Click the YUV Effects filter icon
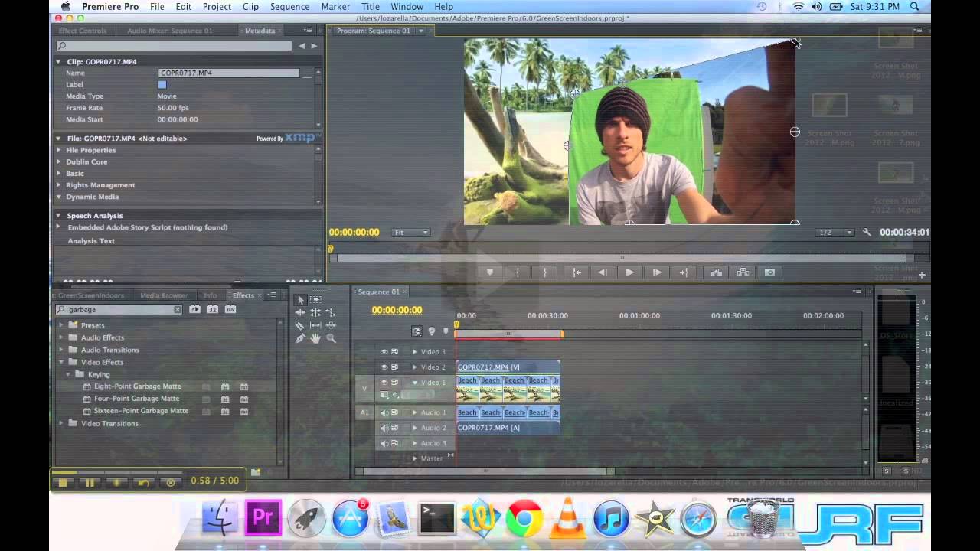This screenshot has height=551, width=980. pos(230,309)
